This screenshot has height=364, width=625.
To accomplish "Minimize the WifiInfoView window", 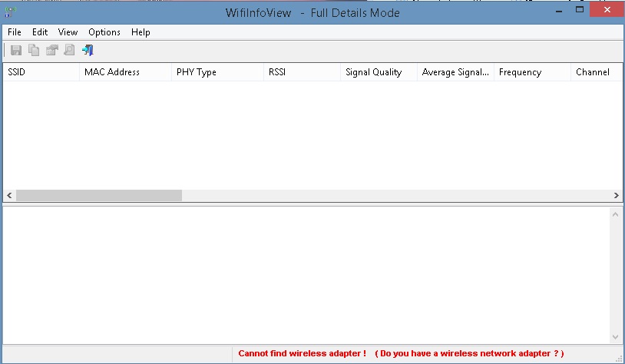I will coord(559,10).
